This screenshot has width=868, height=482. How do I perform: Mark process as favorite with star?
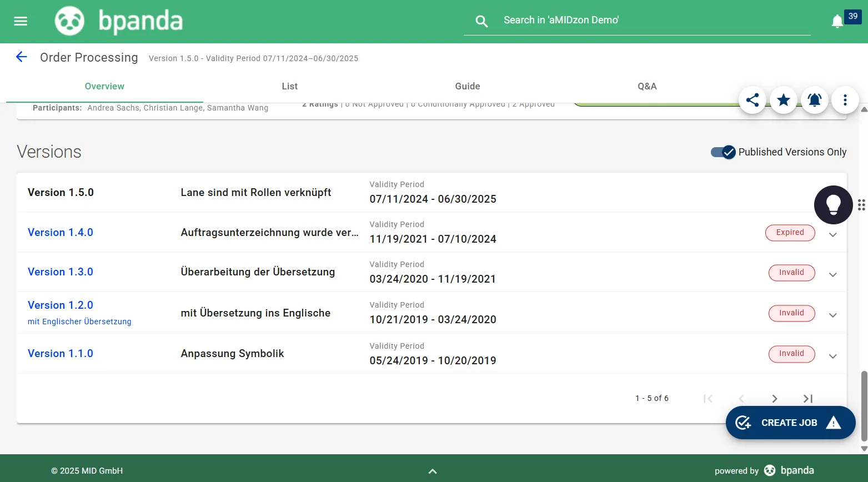(784, 100)
